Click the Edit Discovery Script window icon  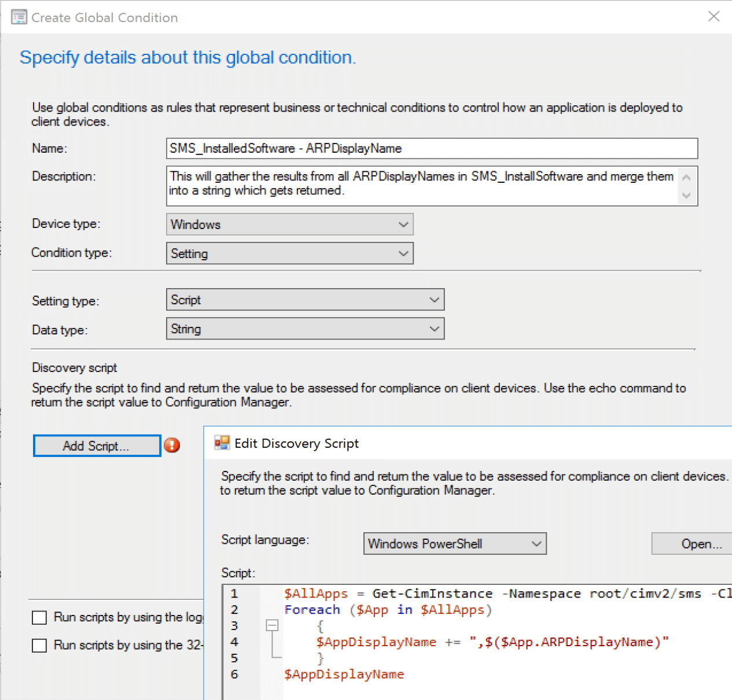click(x=221, y=442)
